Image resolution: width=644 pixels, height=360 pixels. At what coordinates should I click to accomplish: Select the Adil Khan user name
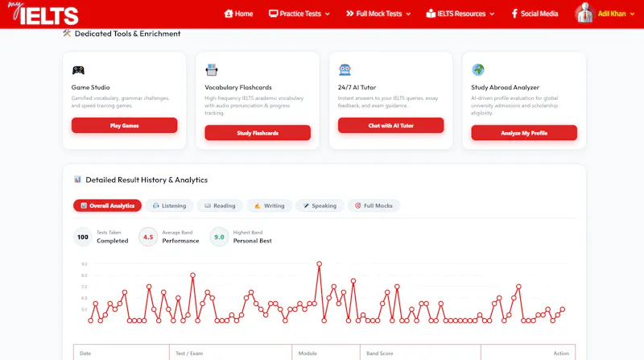pos(612,14)
